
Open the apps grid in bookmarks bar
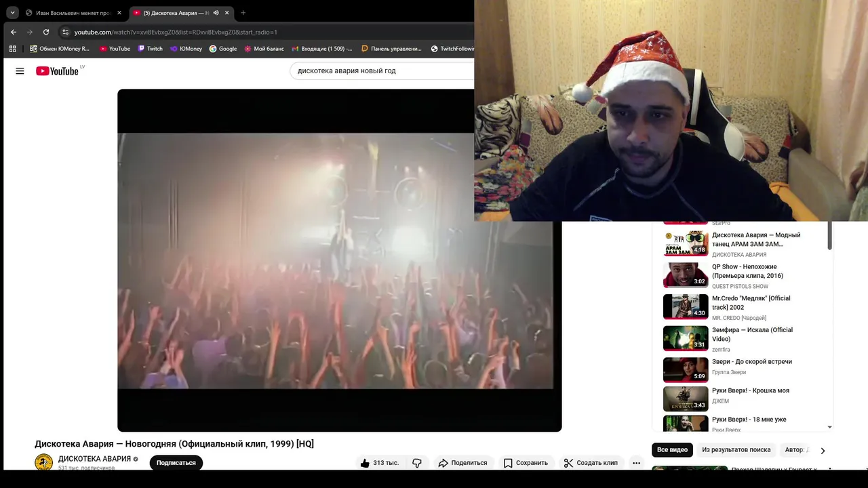(x=12, y=49)
